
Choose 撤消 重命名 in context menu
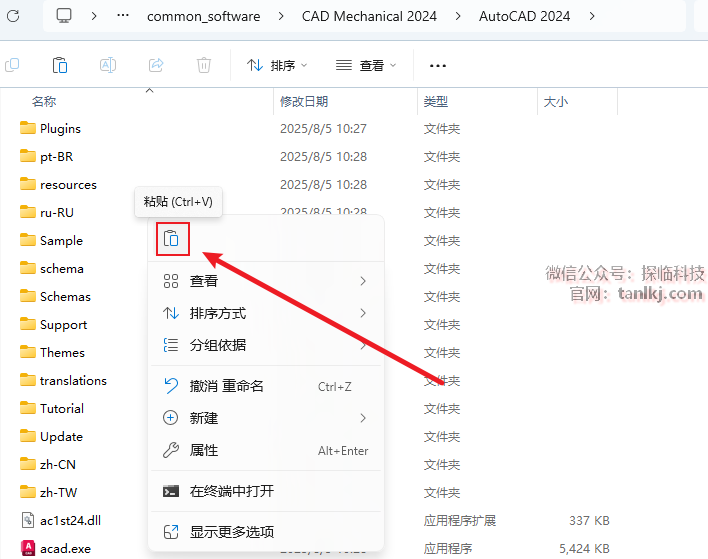266,387
